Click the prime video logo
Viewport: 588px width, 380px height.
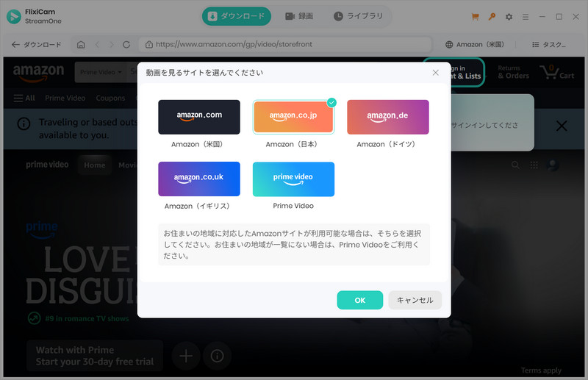[x=47, y=165]
